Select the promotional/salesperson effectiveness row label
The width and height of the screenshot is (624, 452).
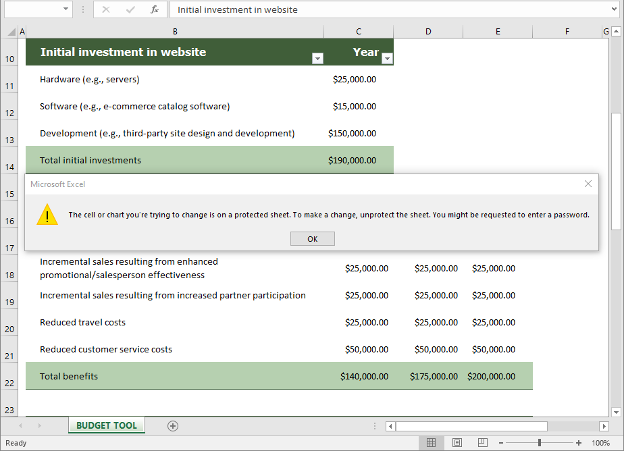coord(175,268)
